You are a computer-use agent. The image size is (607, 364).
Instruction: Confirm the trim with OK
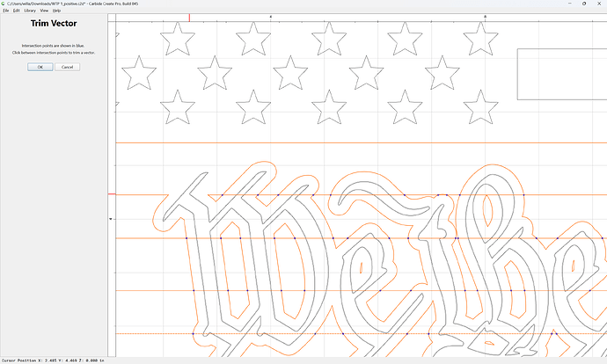click(x=40, y=67)
